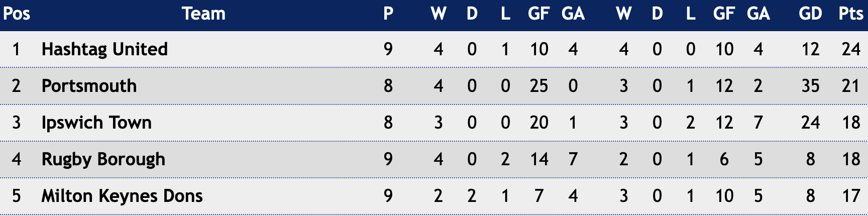This screenshot has width=868, height=216.
Task: Select Portsmouth's 25 goals for cell
Action: pyautogui.click(x=539, y=86)
